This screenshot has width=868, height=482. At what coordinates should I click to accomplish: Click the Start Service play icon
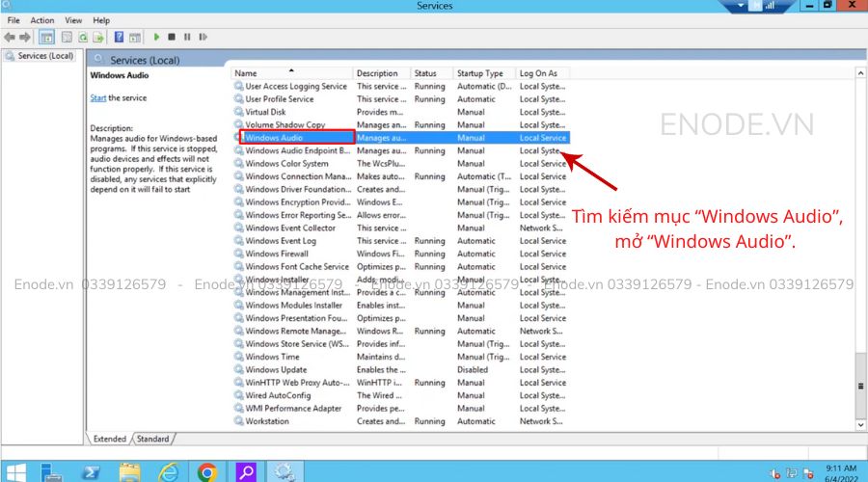pyautogui.click(x=156, y=37)
